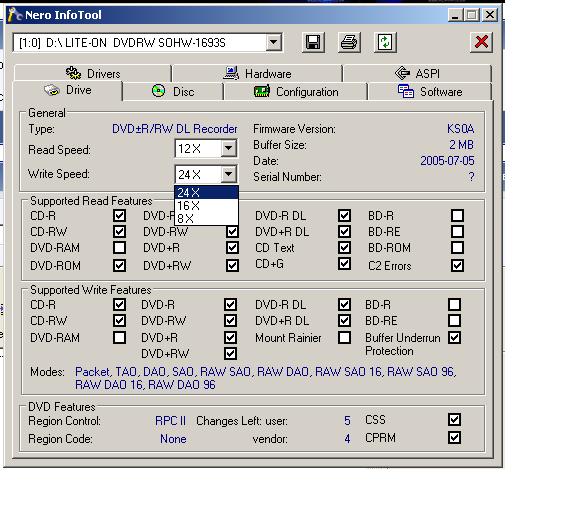Collapse the Write Speed dropdown arrow

pyautogui.click(x=228, y=174)
